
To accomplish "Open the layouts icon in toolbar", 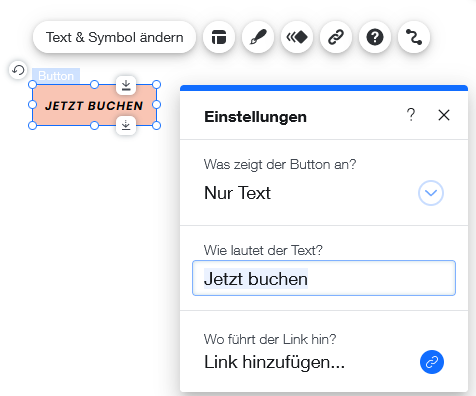I will point(219,37).
